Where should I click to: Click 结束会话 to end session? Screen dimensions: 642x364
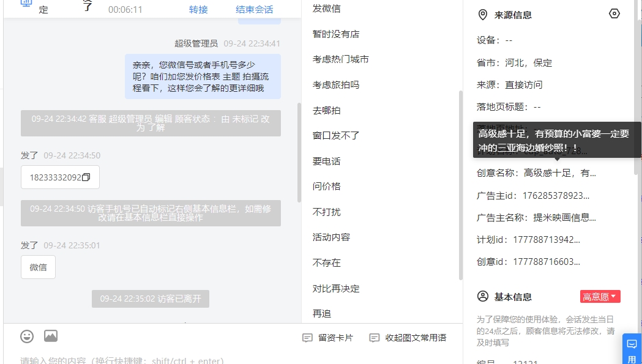tap(254, 9)
